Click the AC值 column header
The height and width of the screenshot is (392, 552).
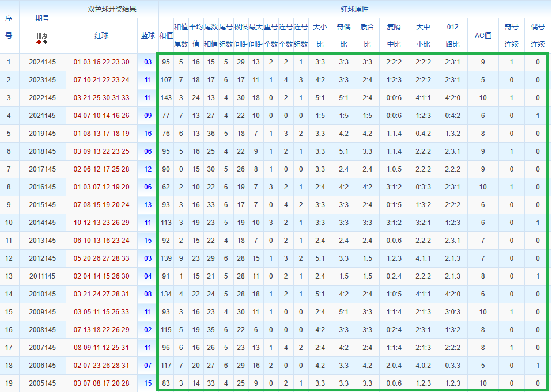pyautogui.click(x=483, y=36)
